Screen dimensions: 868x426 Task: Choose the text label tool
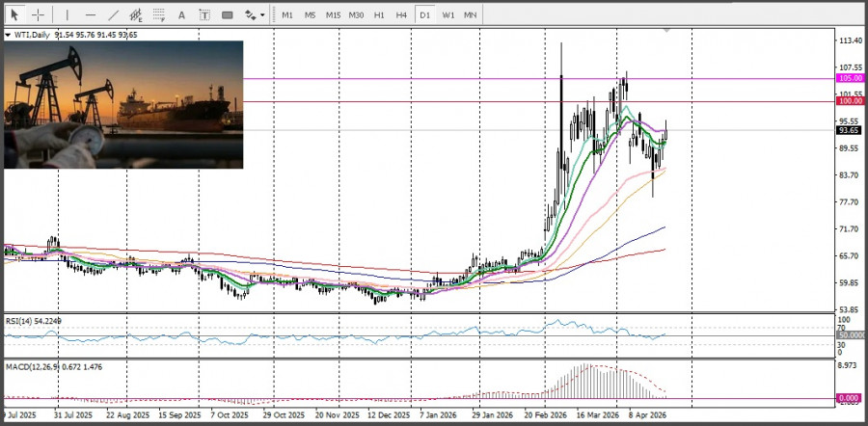point(204,14)
